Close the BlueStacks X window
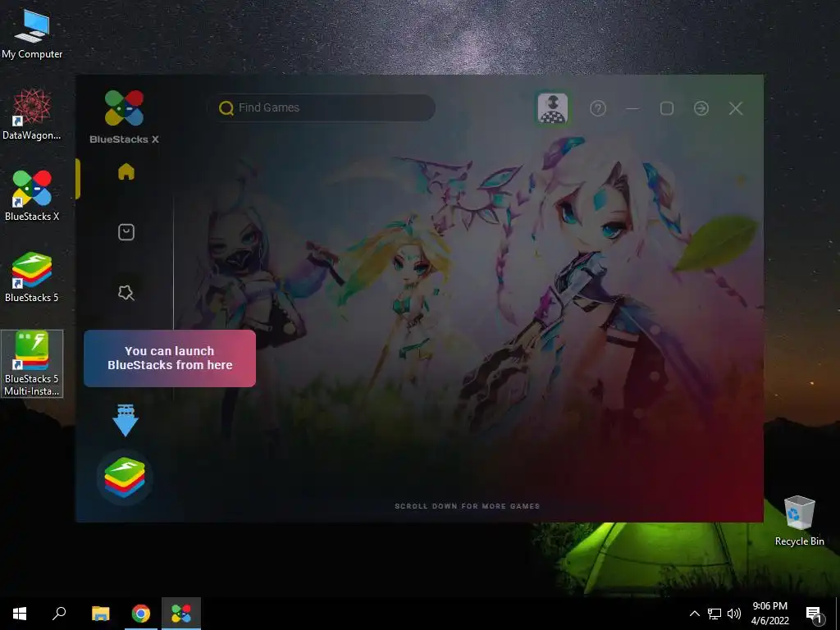Screen dimensions: 840x630 click(736, 109)
